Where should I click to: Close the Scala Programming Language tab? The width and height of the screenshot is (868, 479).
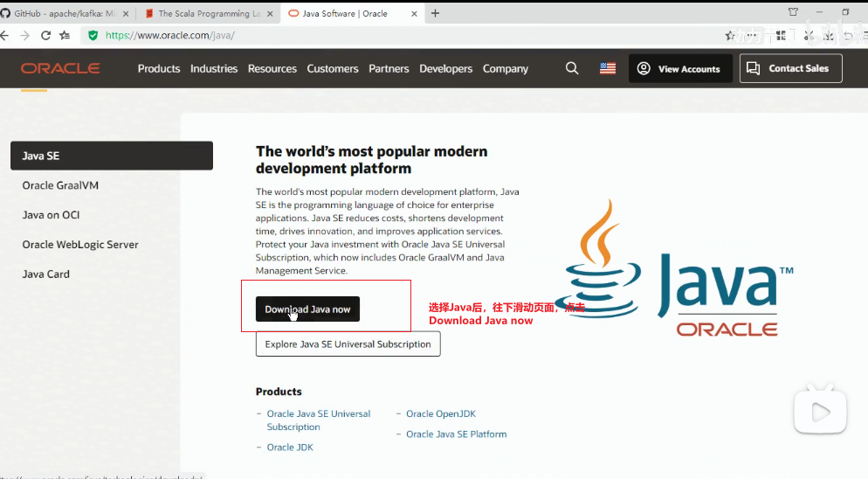pyautogui.click(x=270, y=14)
